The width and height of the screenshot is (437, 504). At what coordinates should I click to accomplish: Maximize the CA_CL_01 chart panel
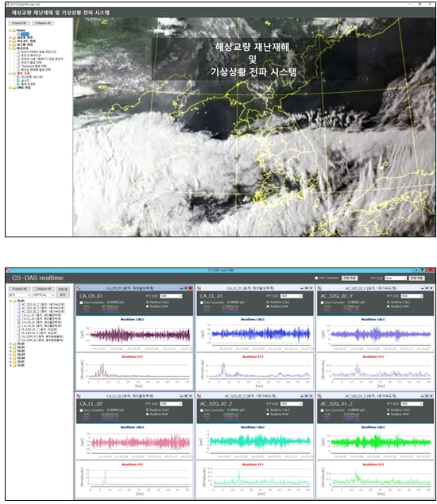click(x=307, y=288)
